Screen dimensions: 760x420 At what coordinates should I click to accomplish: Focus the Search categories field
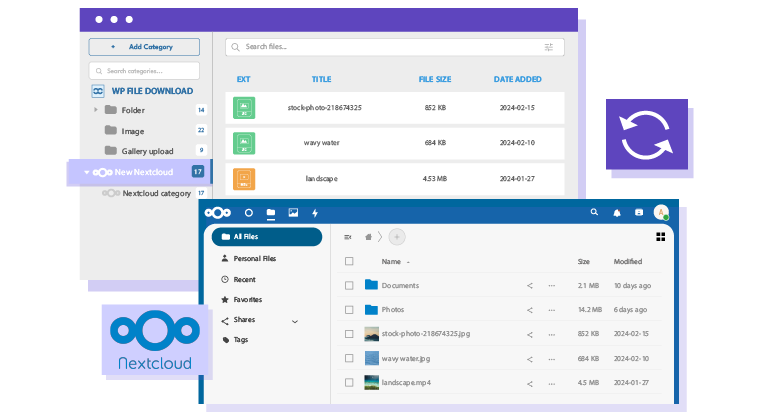[x=144, y=71]
